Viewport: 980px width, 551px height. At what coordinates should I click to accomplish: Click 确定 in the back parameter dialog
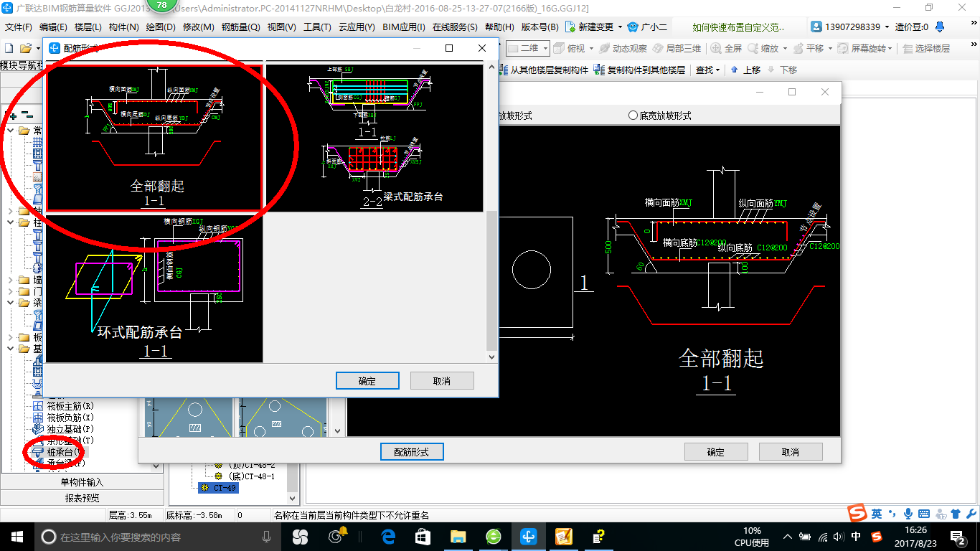(x=716, y=452)
